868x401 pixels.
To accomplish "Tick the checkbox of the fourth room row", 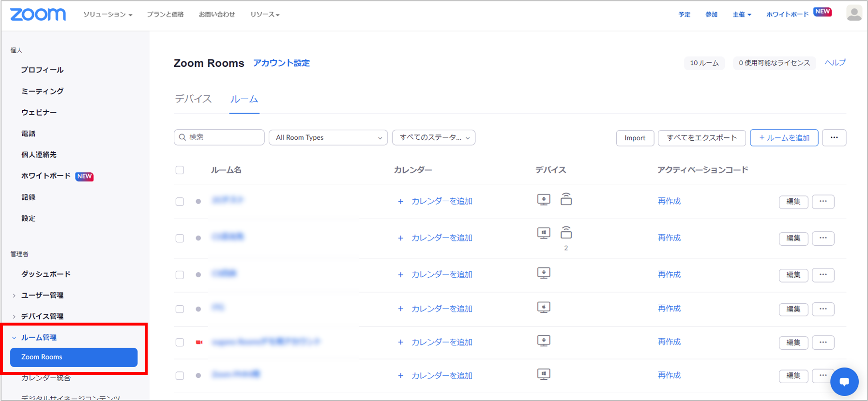I will click(180, 309).
